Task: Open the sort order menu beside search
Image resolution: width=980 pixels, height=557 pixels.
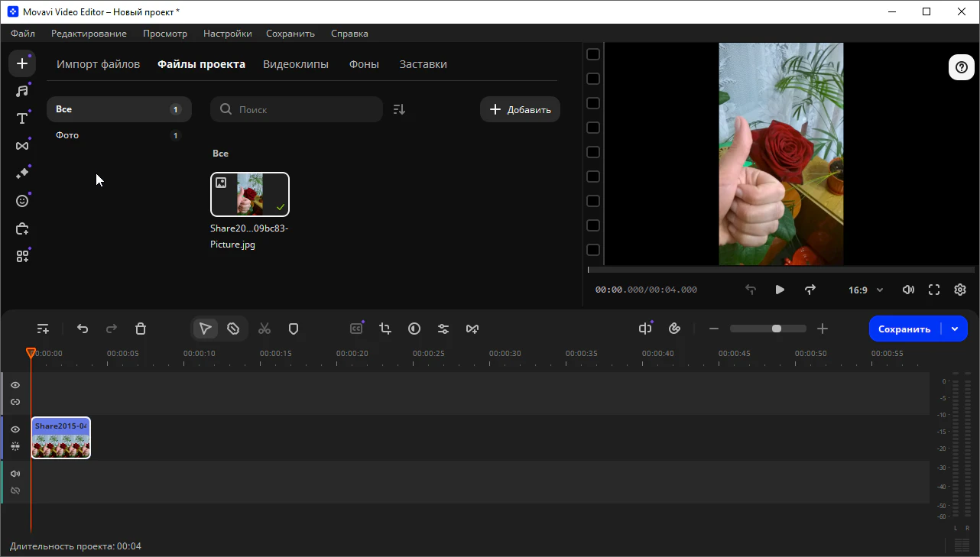Action: click(x=399, y=109)
